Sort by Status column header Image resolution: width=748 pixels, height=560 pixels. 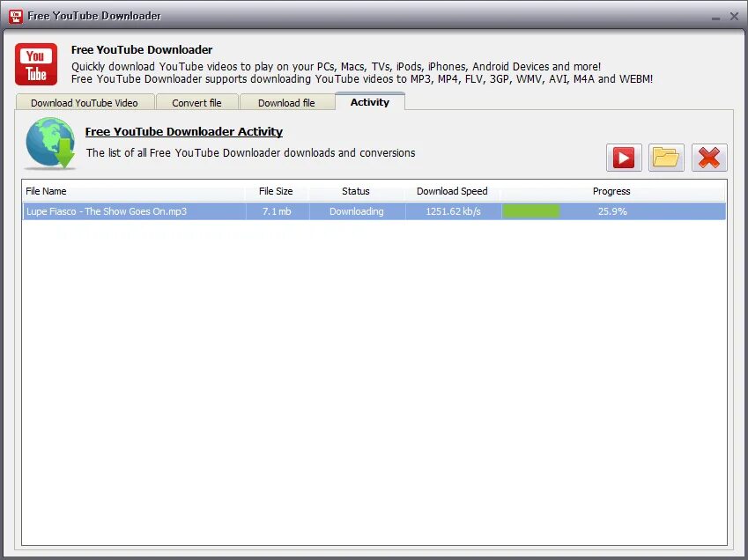coord(356,191)
